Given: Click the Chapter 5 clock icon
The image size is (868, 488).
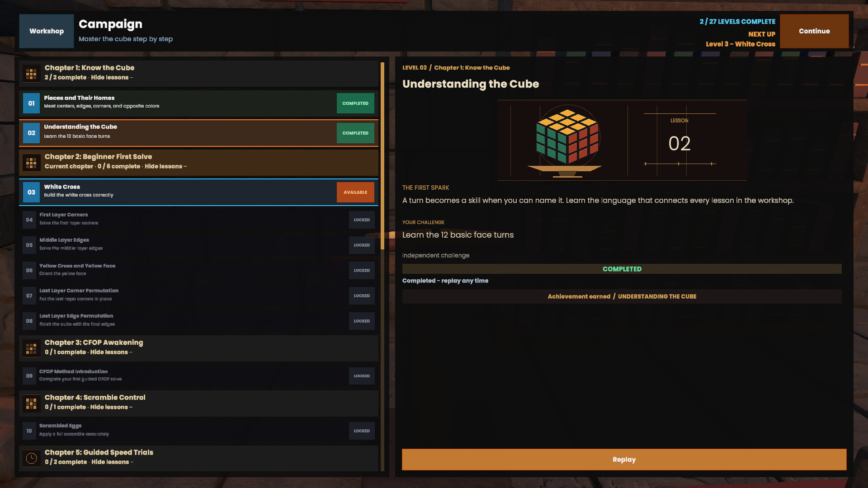Looking at the screenshot, I should tap(31, 459).
